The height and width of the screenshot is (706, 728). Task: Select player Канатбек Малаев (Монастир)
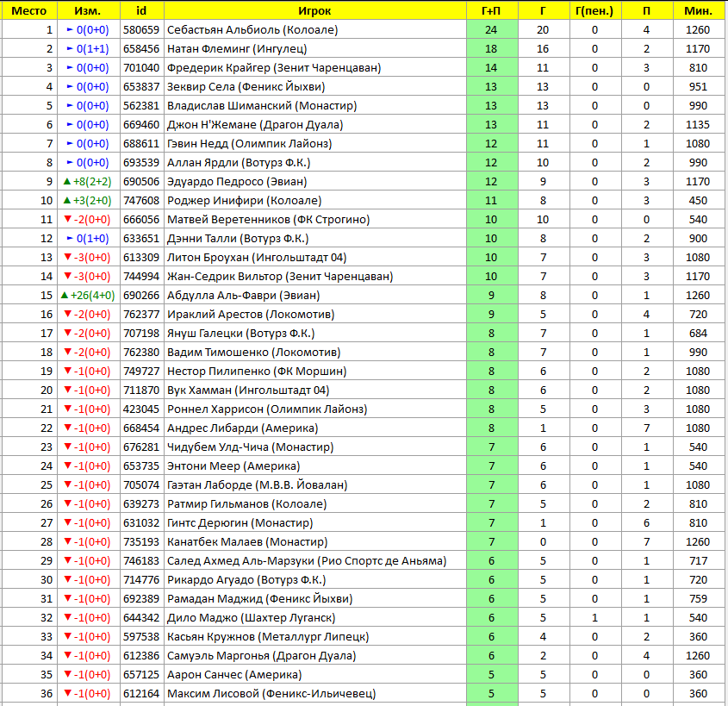coord(247,542)
